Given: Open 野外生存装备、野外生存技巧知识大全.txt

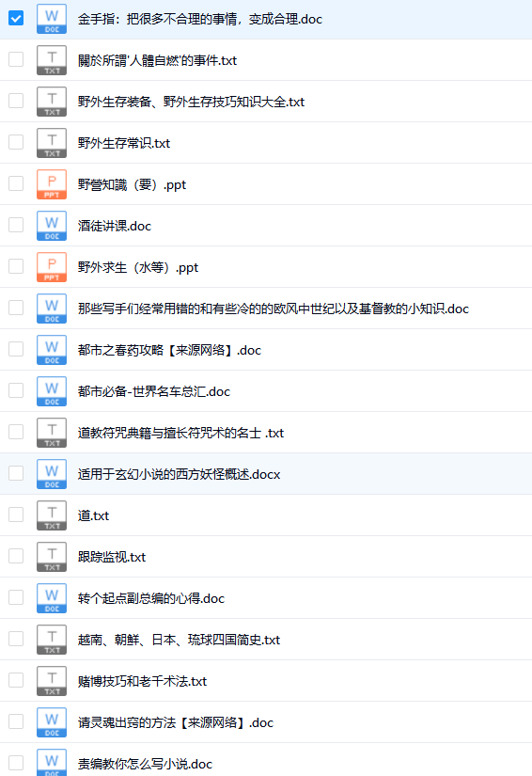Looking at the screenshot, I should point(191,102).
